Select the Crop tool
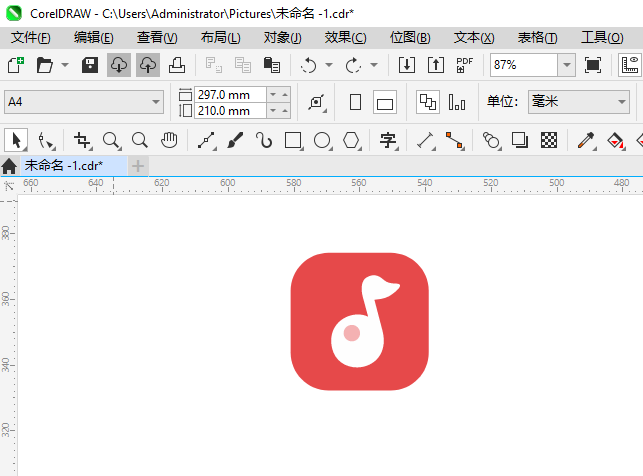This screenshot has height=476, width=643. click(82, 141)
